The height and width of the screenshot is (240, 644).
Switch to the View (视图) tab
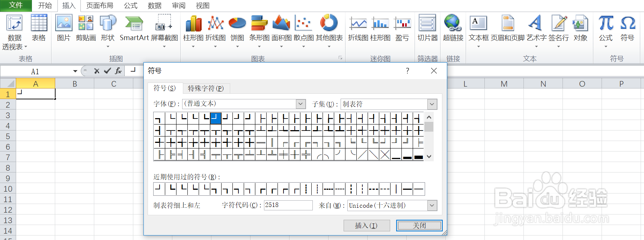point(203,6)
